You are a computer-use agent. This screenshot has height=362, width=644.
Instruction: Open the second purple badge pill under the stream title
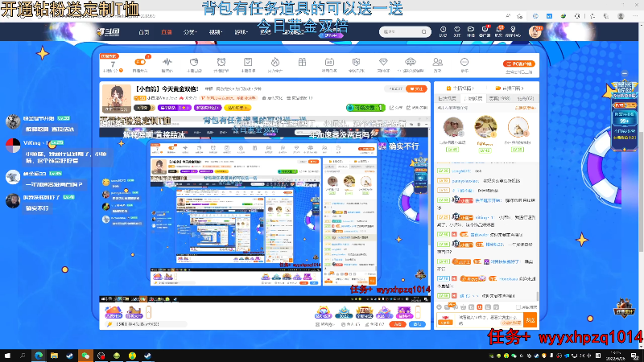[x=208, y=108]
